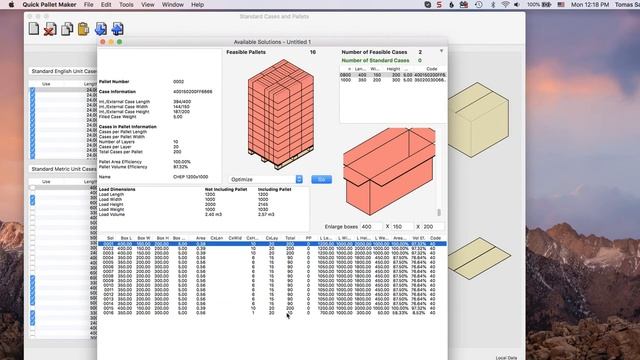This screenshot has width=640, height=360.
Task: Click the Enlarge boxes length field showing 400
Action: (x=371, y=227)
